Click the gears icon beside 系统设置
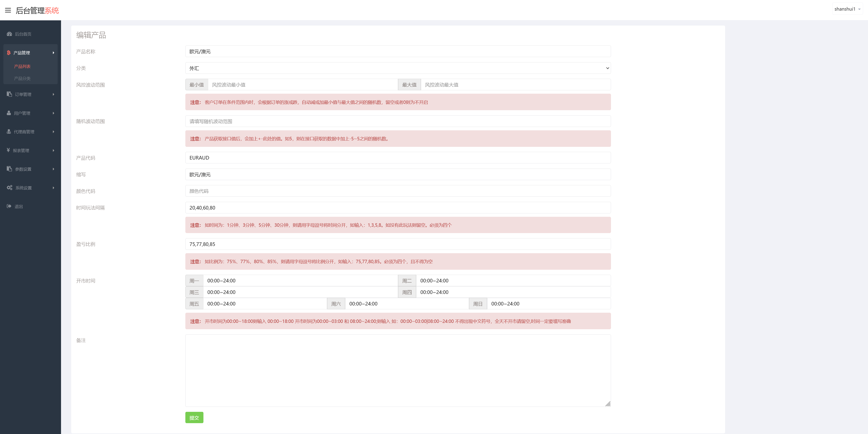868x434 pixels. tap(9, 188)
